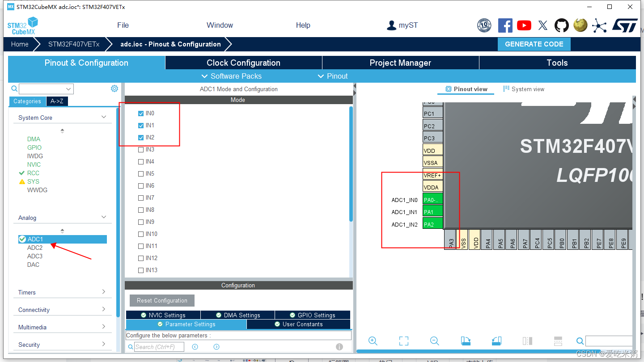Click the STM32CubeMX logo
644x362 pixels.
point(22,25)
